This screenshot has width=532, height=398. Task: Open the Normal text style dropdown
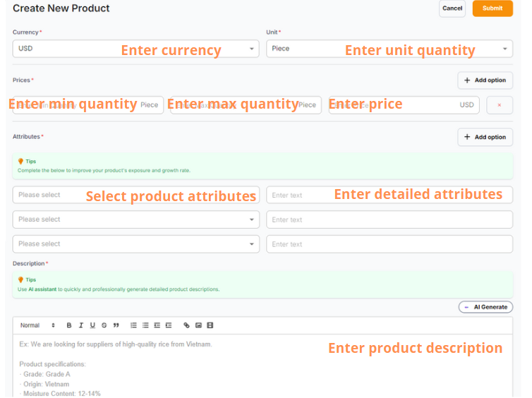[x=37, y=325]
